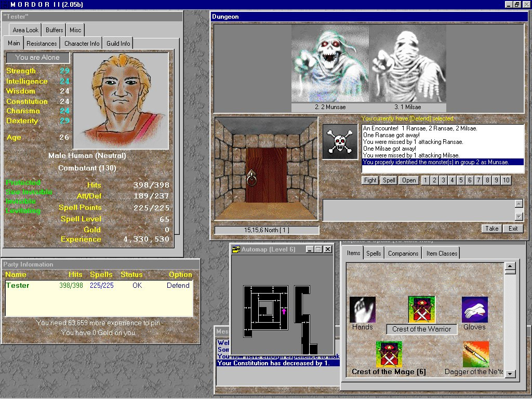Select the Tester row in Party Information

99,285
